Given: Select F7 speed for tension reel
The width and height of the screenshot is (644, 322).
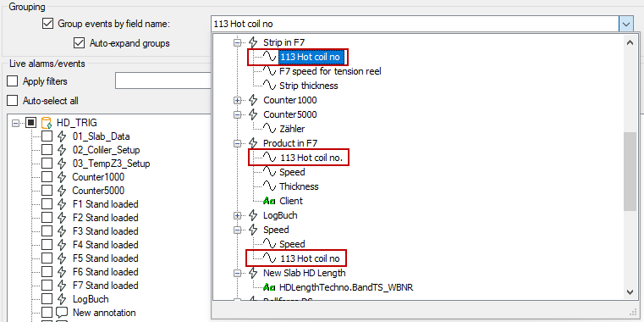Looking at the screenshot, I should (x=330, y=71).
